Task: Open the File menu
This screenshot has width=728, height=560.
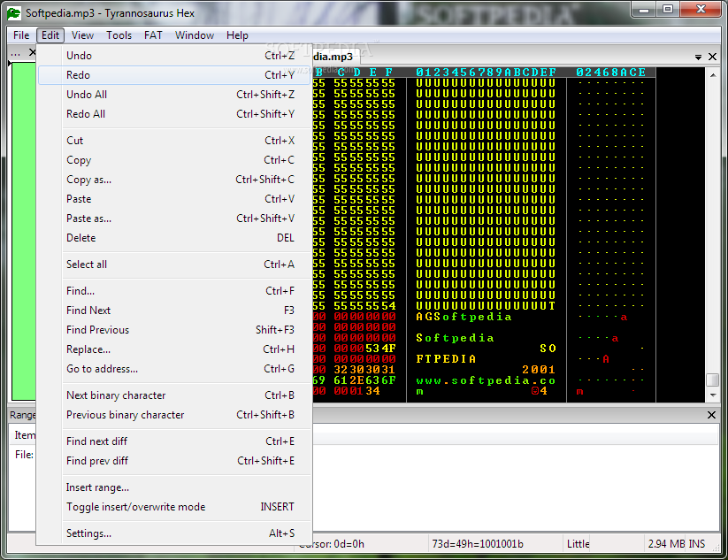Action: 21,35
